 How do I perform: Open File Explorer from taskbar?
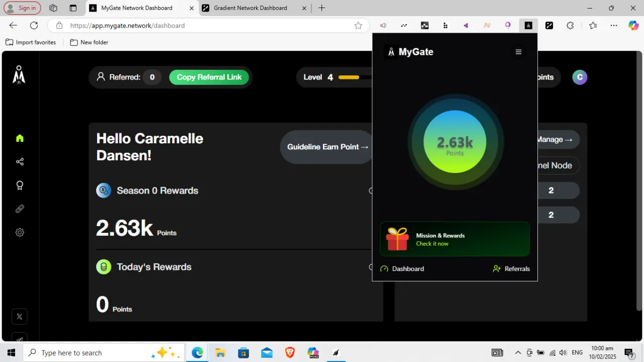point(220,352)
